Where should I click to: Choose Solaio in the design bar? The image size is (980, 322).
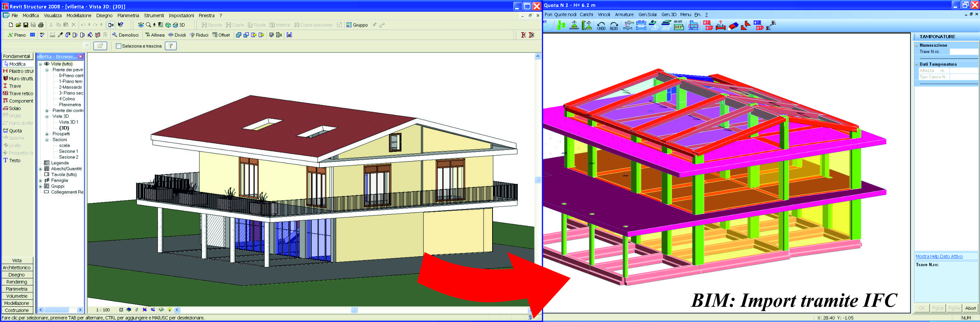coord(12,109)
